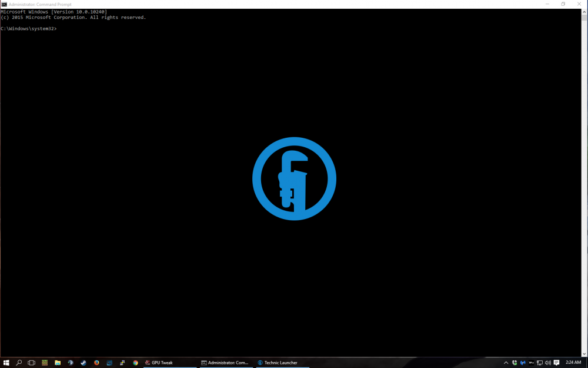The image size is (588, 368).
Task: Switch to GPU Tweak taskbar window
Action: [170, 363]
